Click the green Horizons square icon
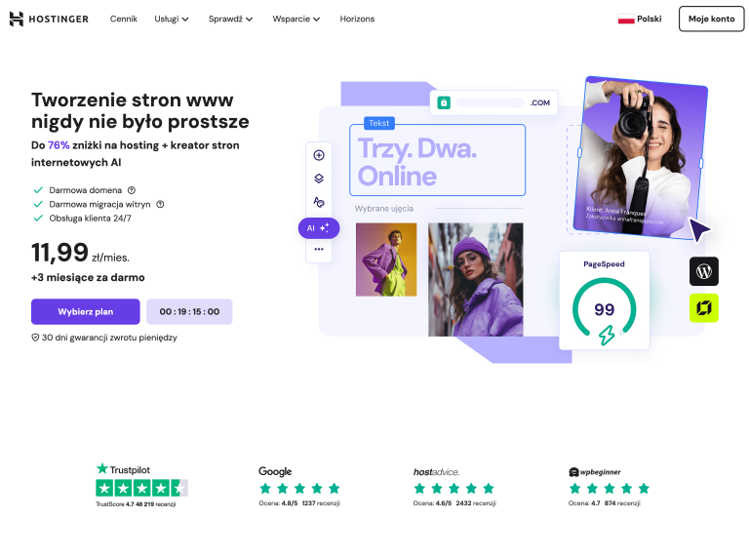The height and width of the screenshot is (560, 749). 703,307
